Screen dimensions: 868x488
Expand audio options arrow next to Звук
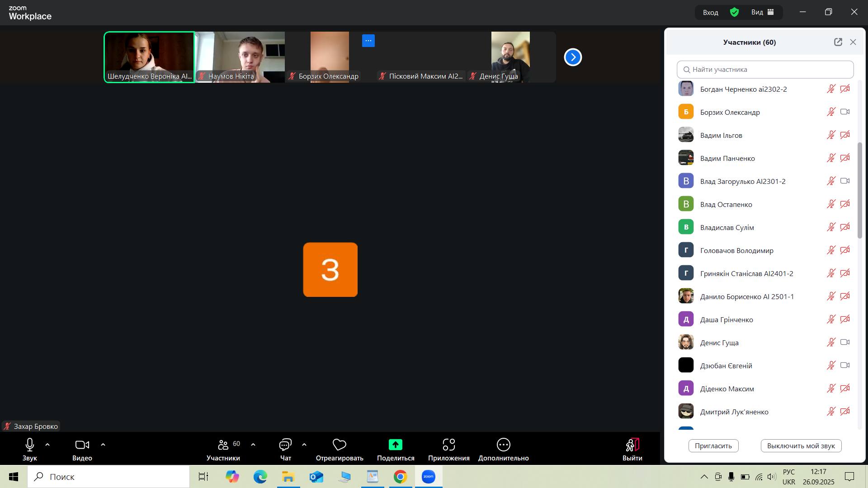tap(47, 445)
